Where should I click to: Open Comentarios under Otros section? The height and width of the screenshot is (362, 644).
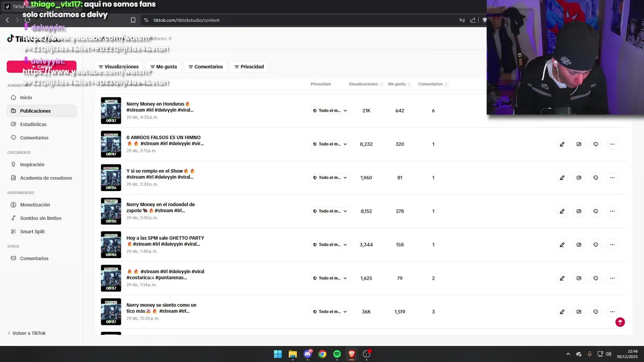pos(41,258)
